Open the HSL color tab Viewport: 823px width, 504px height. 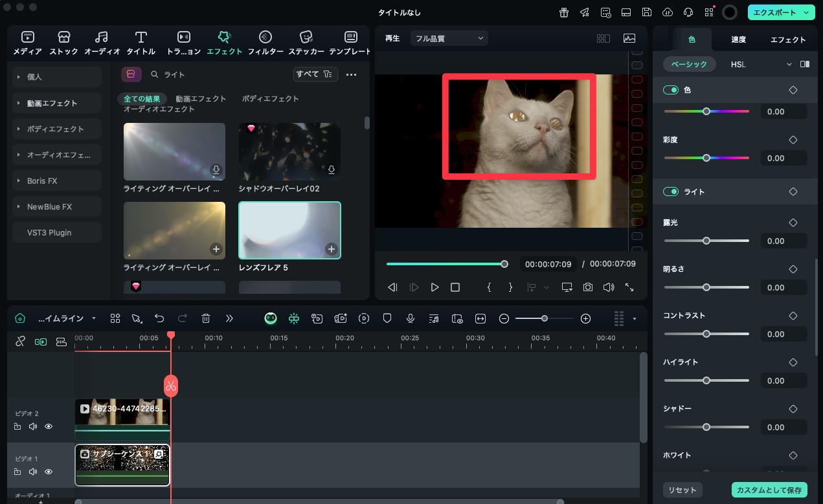[x=738, y=64]
